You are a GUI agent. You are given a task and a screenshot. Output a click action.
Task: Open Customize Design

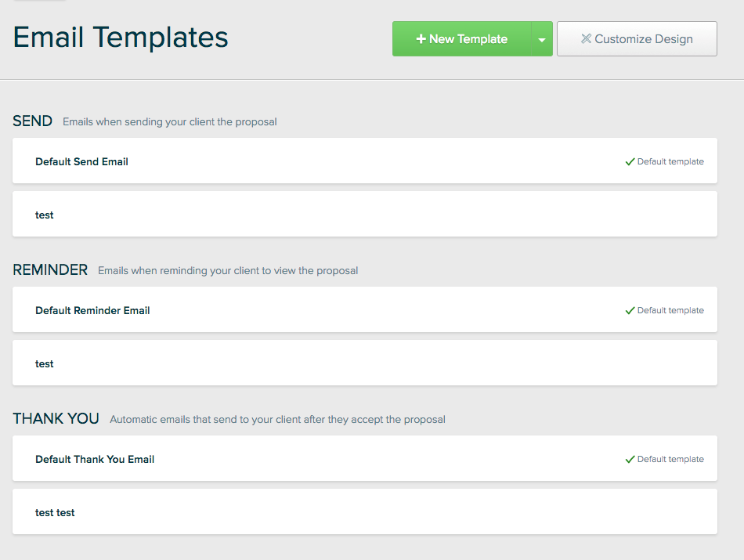(x=637, y=39)
